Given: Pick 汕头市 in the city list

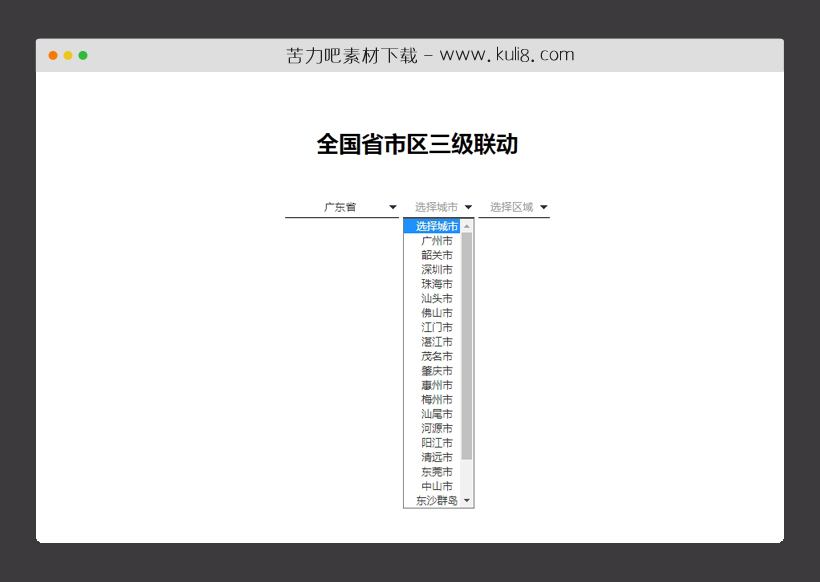Looking at the screenshot, I should tap(435, 298).
